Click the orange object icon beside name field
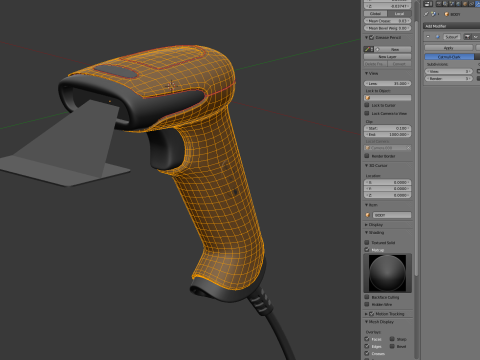Image resolution: width=480 pixels, height=360 pixels. 368,215
